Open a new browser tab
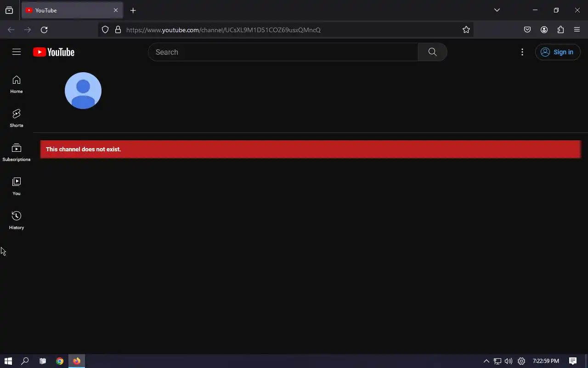The image size is (588, 368). point(133,10)
